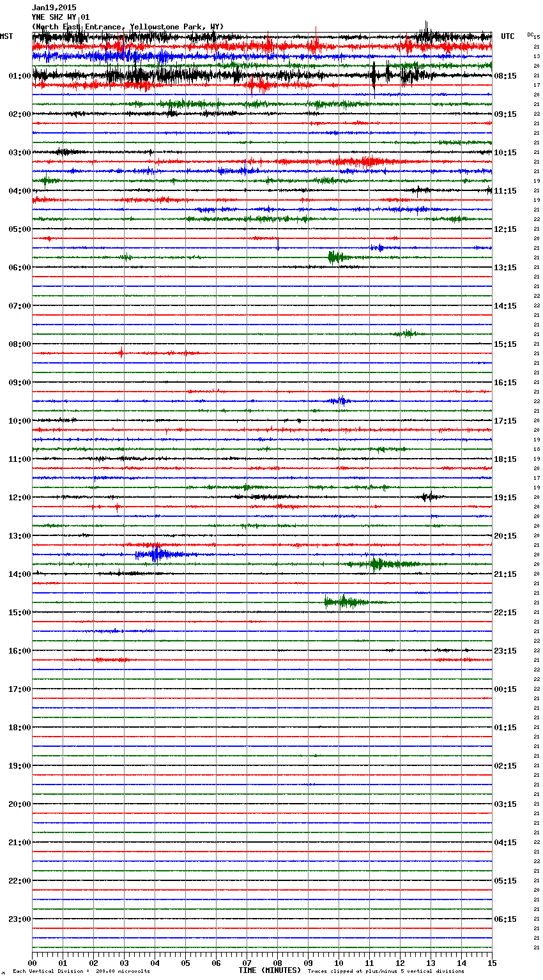Screen dimensions: 543x980
Task: Click the Each Vertical Division 200.00 microvolts note
Action: click(x=81, y=971)
